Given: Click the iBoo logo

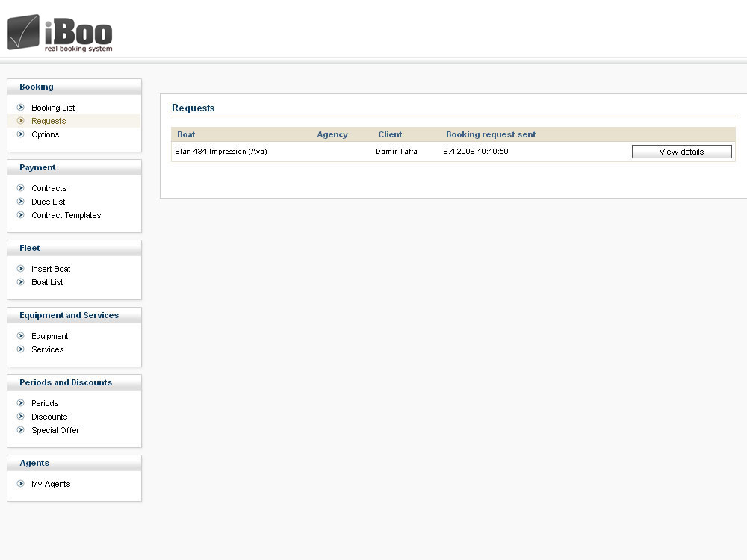Looking at the screenshot, I should pyautogui.click(x=60, y=33).
